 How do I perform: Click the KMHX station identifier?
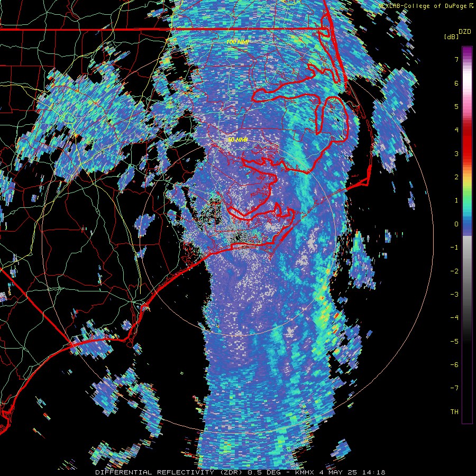[x=306, y=472]
